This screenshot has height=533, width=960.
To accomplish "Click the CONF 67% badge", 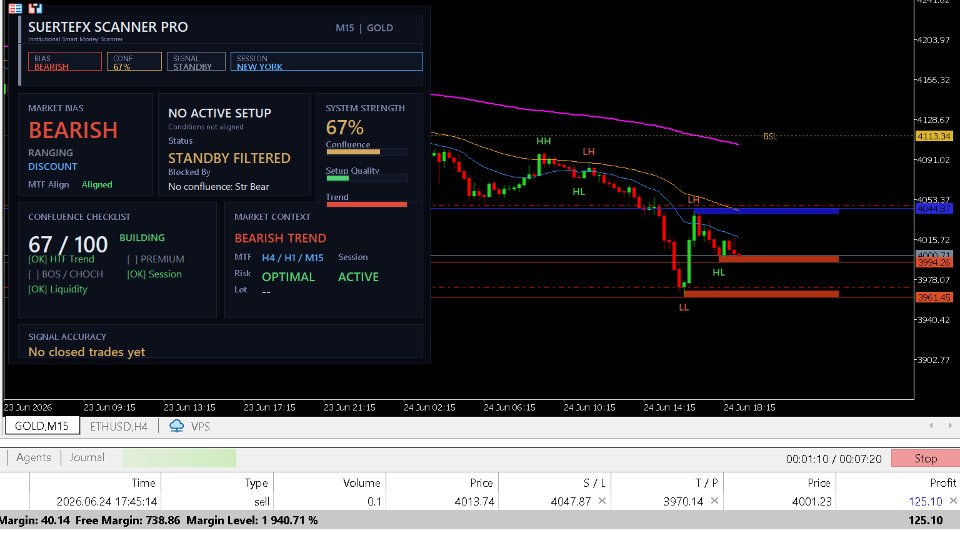I will [x=134, y=62].
